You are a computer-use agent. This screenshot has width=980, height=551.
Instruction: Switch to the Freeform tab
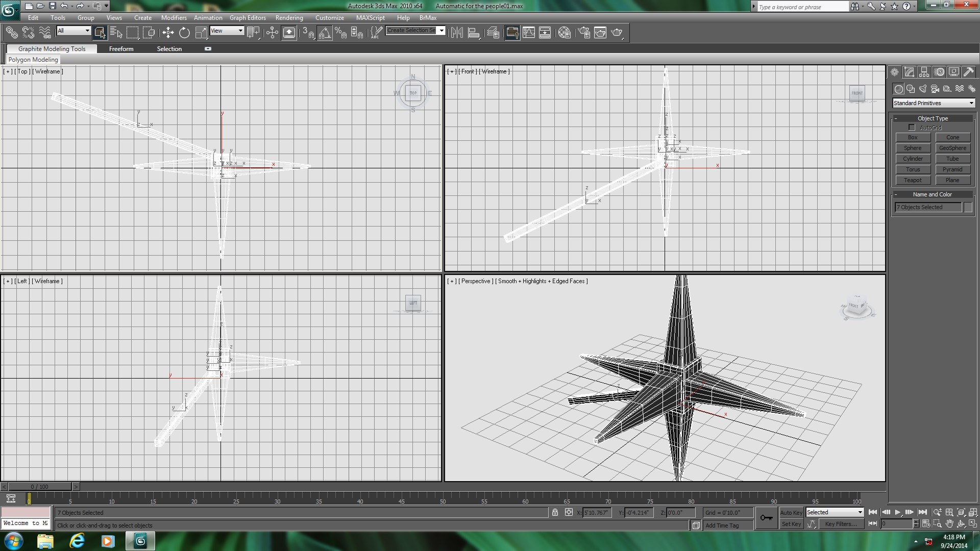(121, 48)
